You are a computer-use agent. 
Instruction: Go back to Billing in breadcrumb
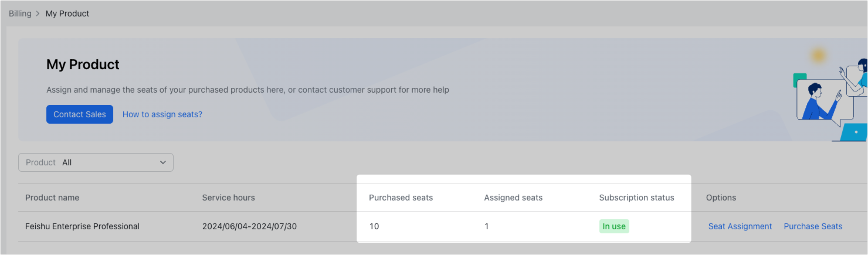(x=20, y=13)
